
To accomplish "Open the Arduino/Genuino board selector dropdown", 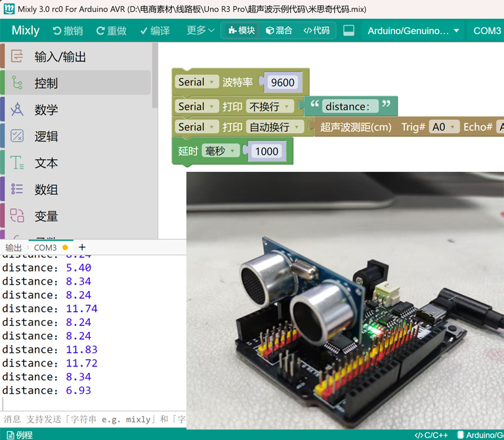I will [x=413, y=31].
